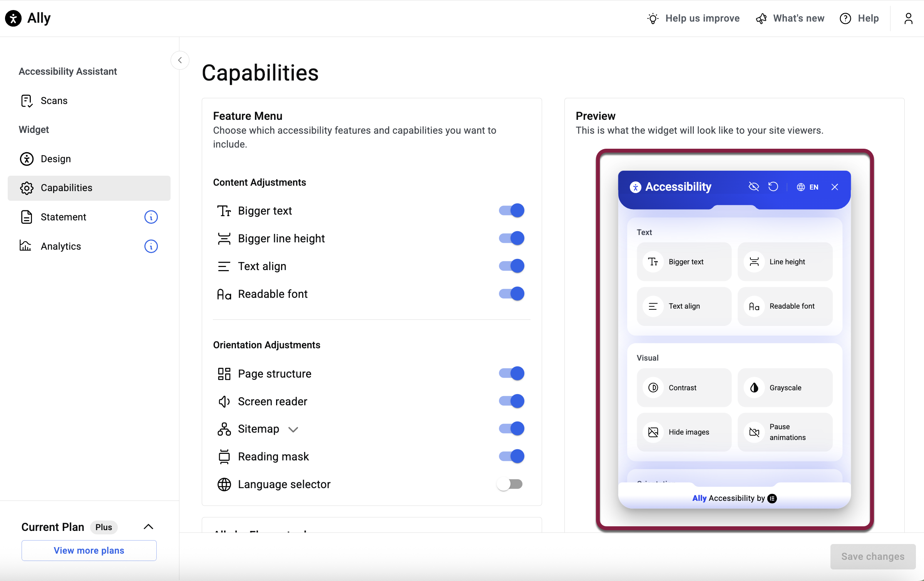Click the Page structure grid icon

tap(224, 374)
